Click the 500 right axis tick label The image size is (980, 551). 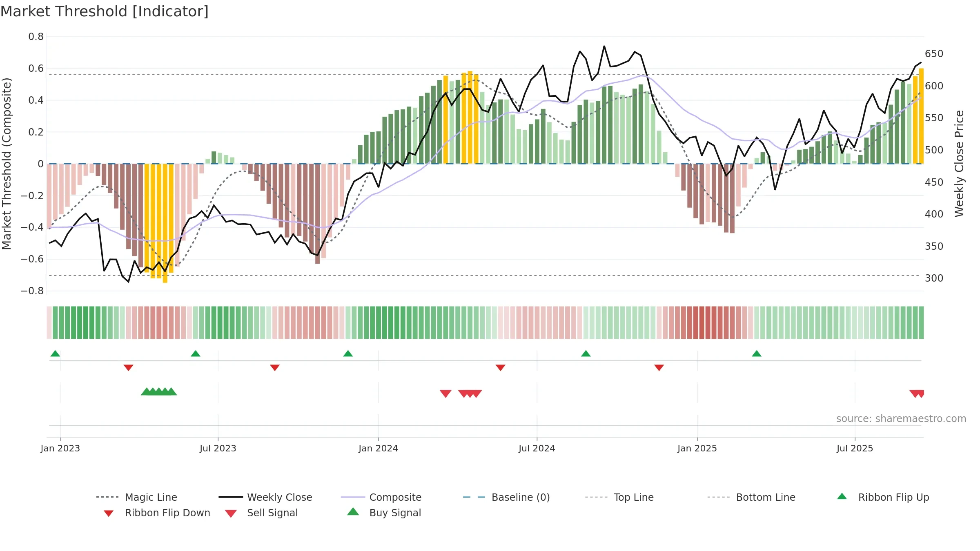coord(934,150)
